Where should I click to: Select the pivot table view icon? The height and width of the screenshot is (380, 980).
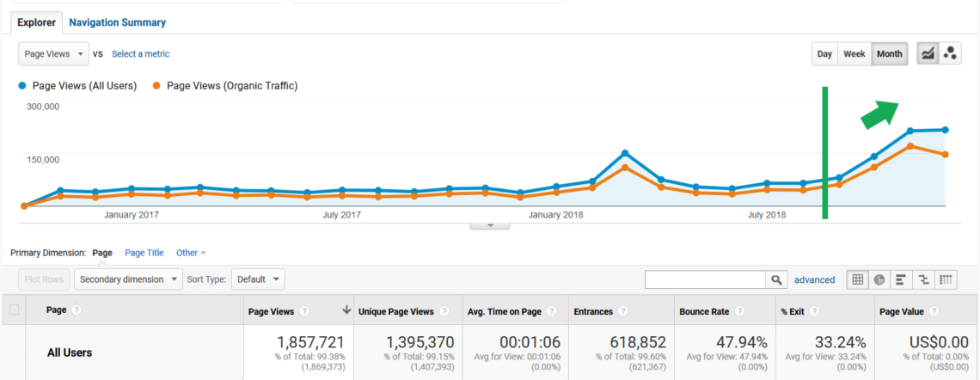945,279
